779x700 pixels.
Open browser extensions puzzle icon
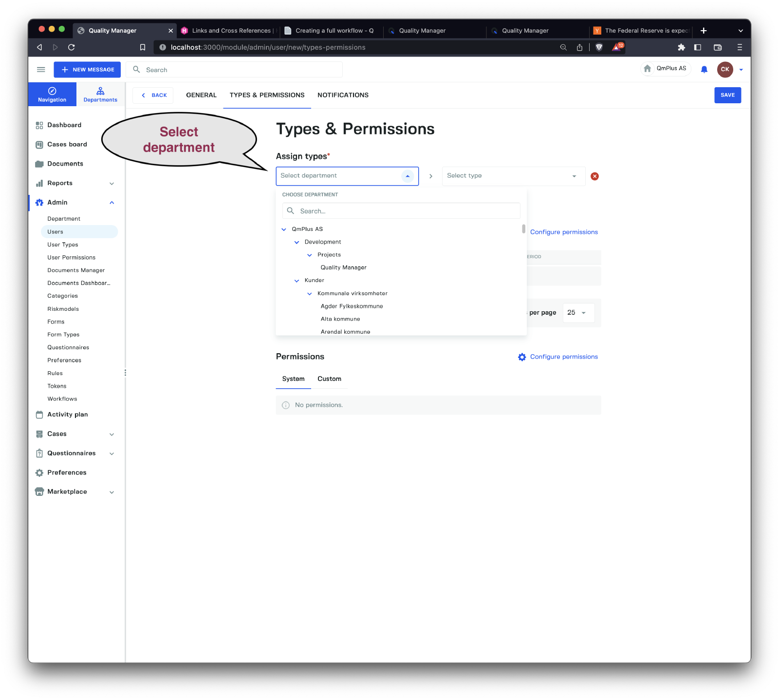[x=681, y=47]
